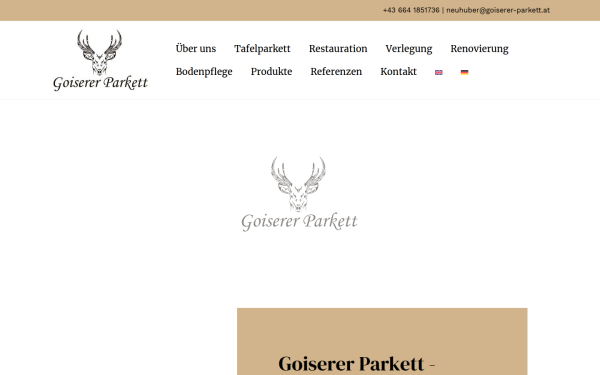Navigate to Bodenpflege
600x375 pixels.
pos(204,72)
